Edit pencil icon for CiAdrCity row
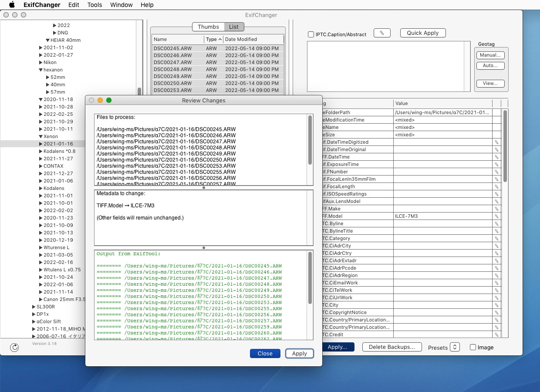540x392 pixels. pos(496,246)
